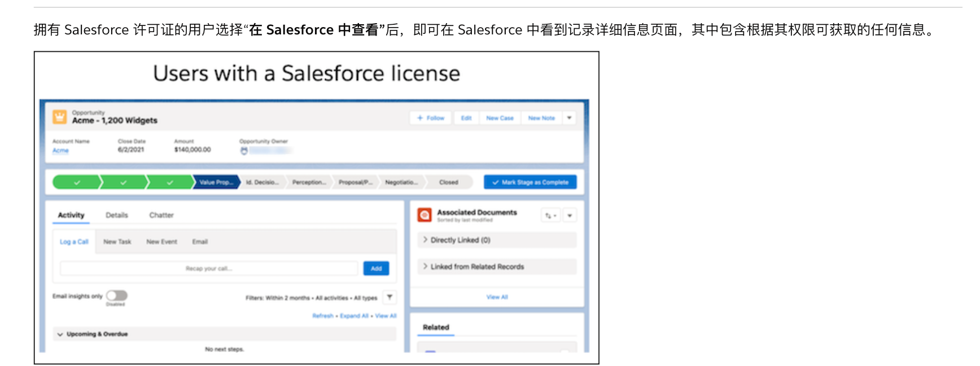The height and width of the screenshot is (366, 980).
Task: Select the Proposal/P... path stage
Action: (x=355, y=182)
